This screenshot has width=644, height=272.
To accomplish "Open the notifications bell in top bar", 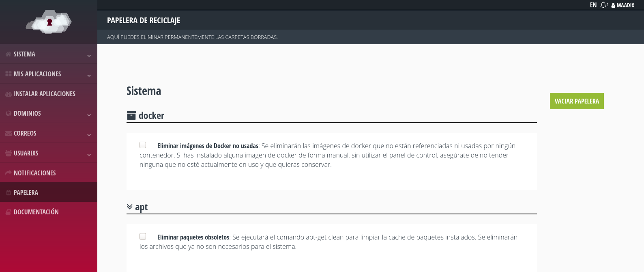I will point(604,5).
